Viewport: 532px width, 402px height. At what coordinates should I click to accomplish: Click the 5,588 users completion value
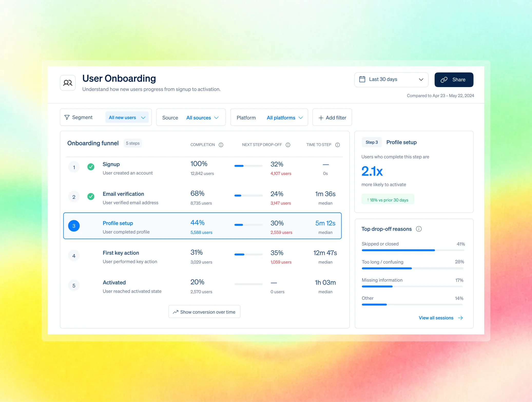pyautogui.click(x=201, y=232)
